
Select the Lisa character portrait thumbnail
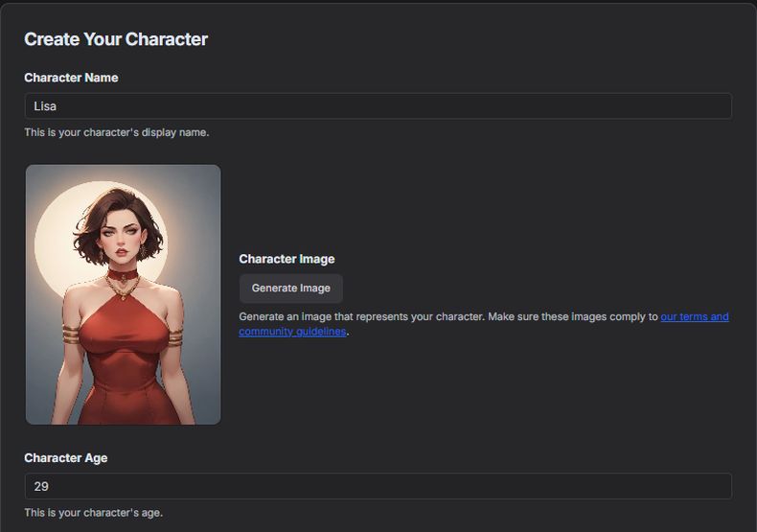pyautogui.click(x=123, y=294)
